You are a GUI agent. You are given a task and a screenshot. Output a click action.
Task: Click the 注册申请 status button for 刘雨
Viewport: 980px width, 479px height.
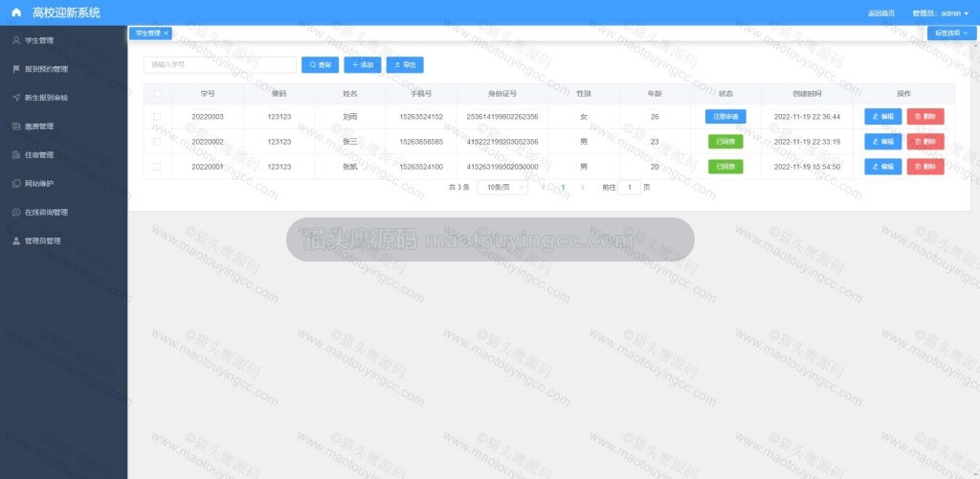pyautogui.click(x=725, y=117)
